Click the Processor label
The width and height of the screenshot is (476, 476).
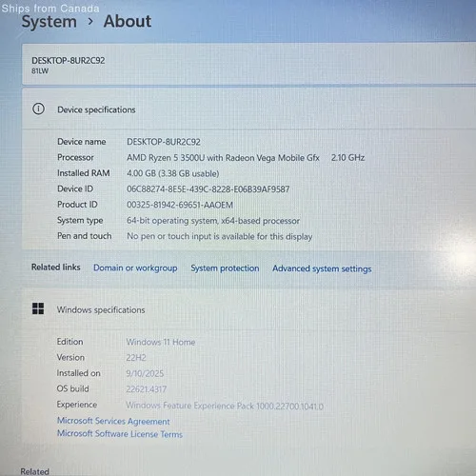click(75, 157)
